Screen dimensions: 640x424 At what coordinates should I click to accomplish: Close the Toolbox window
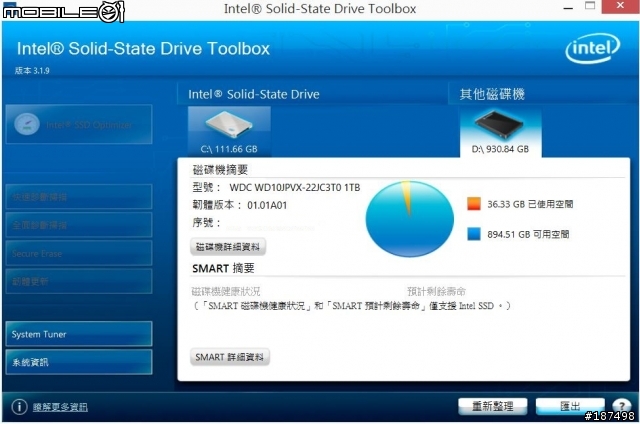(620, 6)
